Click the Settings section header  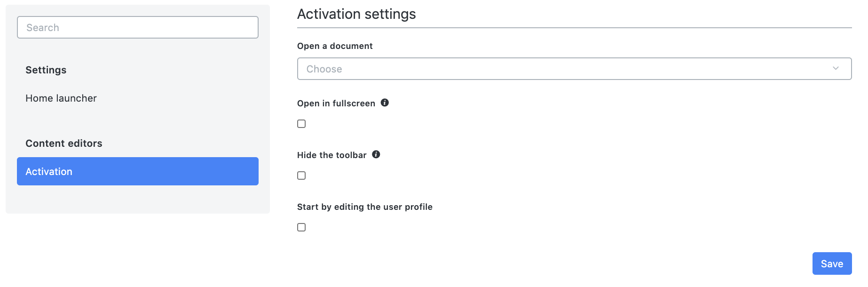click(46, 70)
